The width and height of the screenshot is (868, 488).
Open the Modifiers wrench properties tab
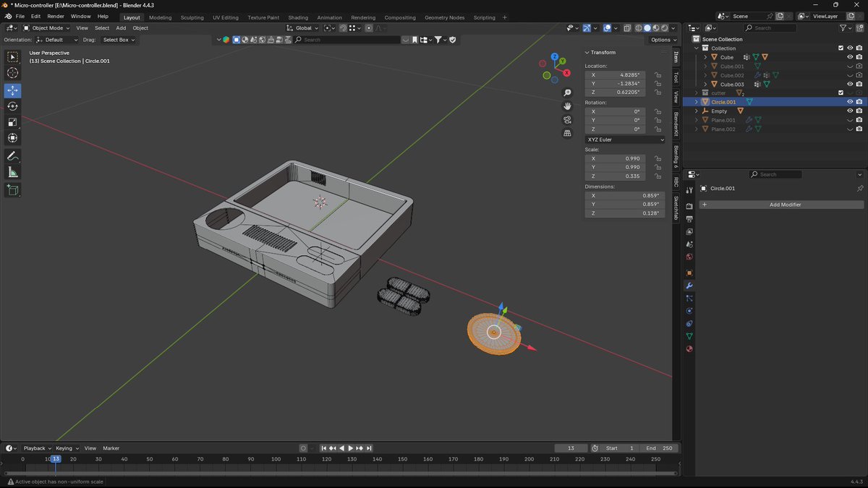[x=689, y=286]
